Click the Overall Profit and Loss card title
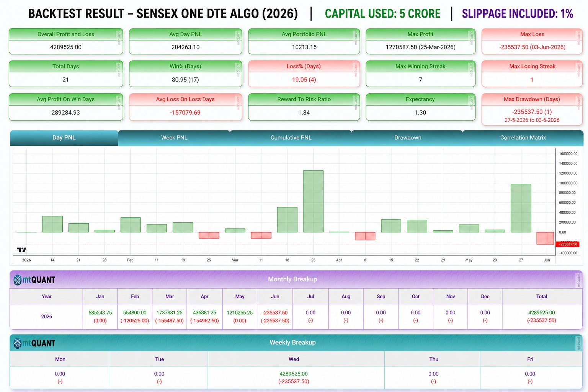This screenshot has height=392, width=588. 66,34
